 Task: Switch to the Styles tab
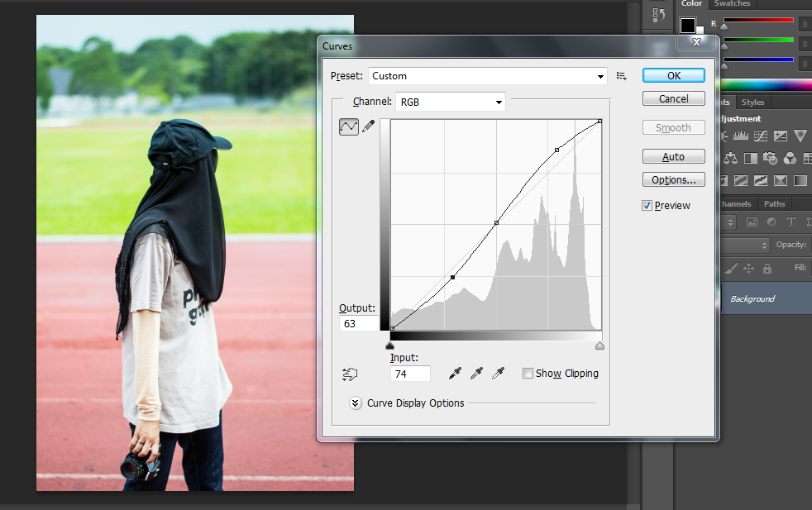[752, 102]
